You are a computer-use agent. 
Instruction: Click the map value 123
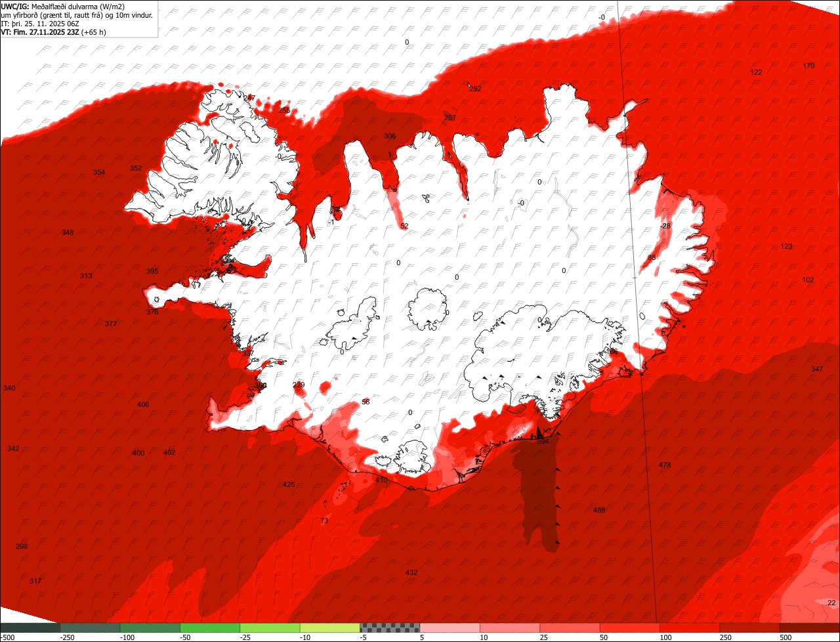tap(786, 246)
